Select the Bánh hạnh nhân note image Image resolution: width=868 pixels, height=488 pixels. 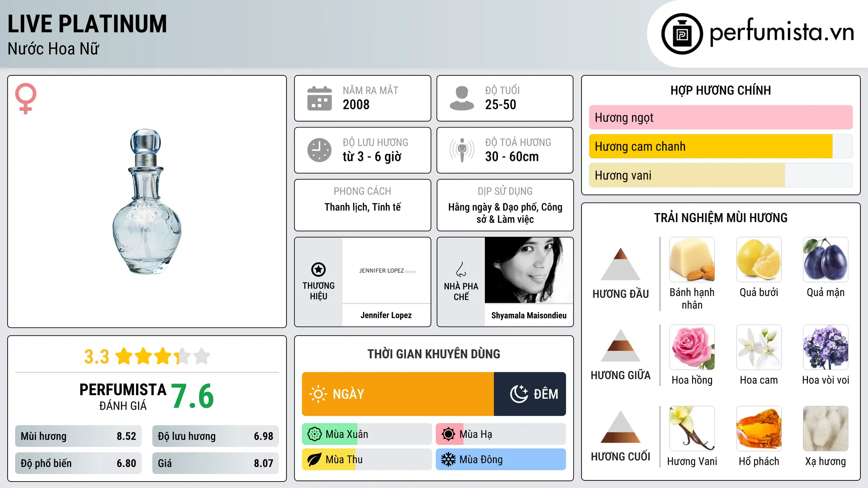coord(692,260)
